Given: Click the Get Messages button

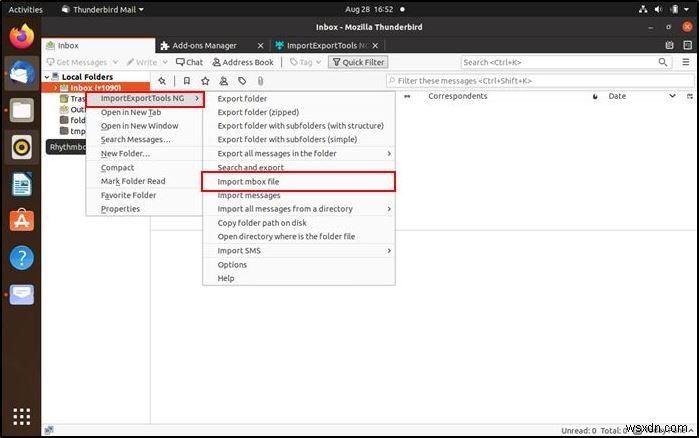Looking at the screenshot, I should coord(77,62).
